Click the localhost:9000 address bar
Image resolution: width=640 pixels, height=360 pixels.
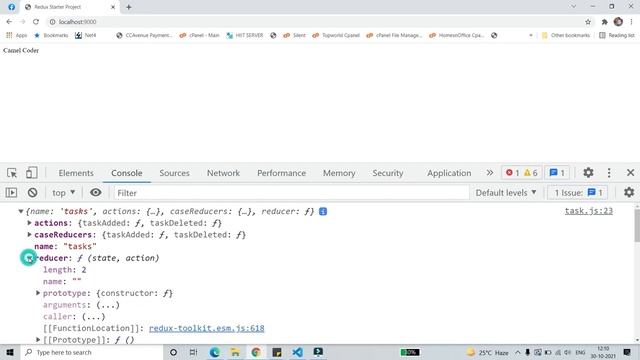coord(314,22)
